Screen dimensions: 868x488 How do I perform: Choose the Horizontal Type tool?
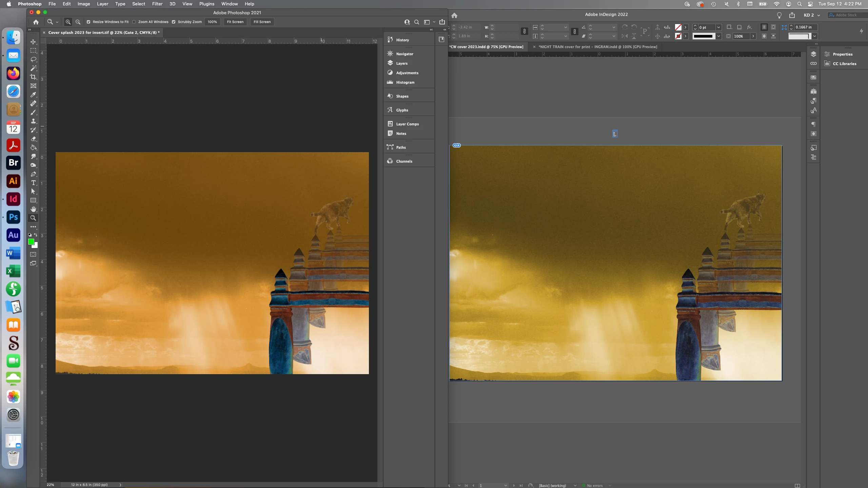tap(33, 183)
